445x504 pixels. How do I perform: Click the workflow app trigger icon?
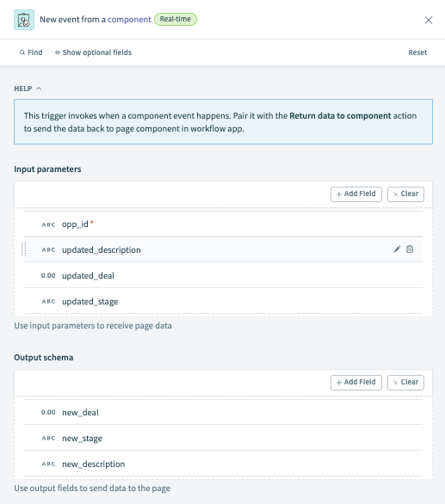(24, 20)
